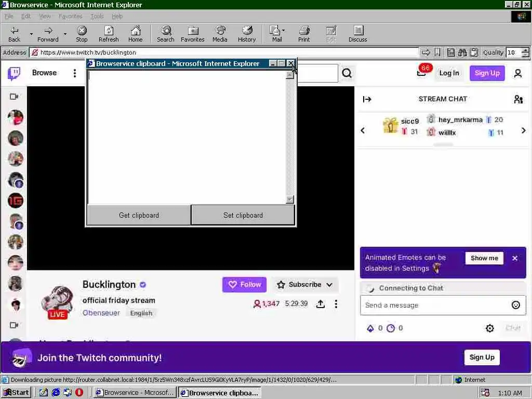Open the stream's three-dot options menu

tap(336, 304)
